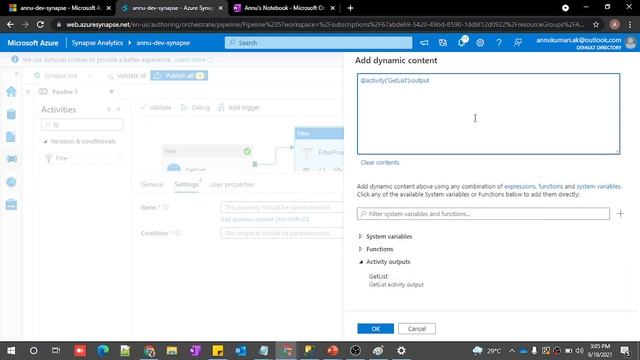Image resolution: width=640 pixels, height=360 pixels.
Task: Open a new browser tab
Action: point(350,8)
